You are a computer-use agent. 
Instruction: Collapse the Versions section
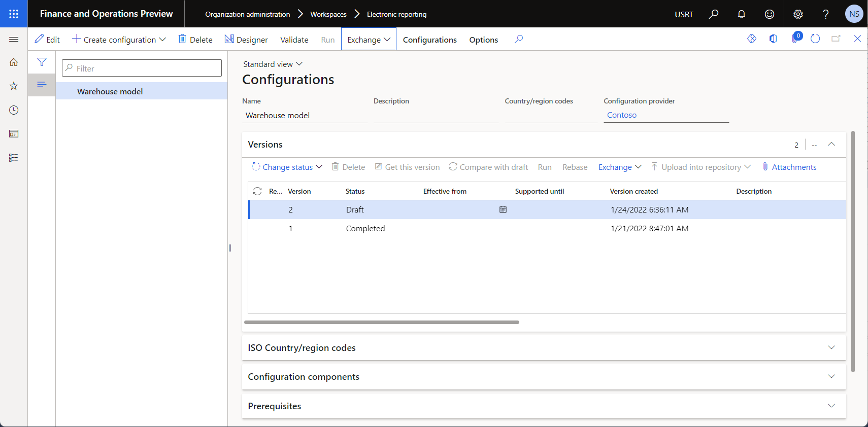pyautogui.click(x=831, y=145)
